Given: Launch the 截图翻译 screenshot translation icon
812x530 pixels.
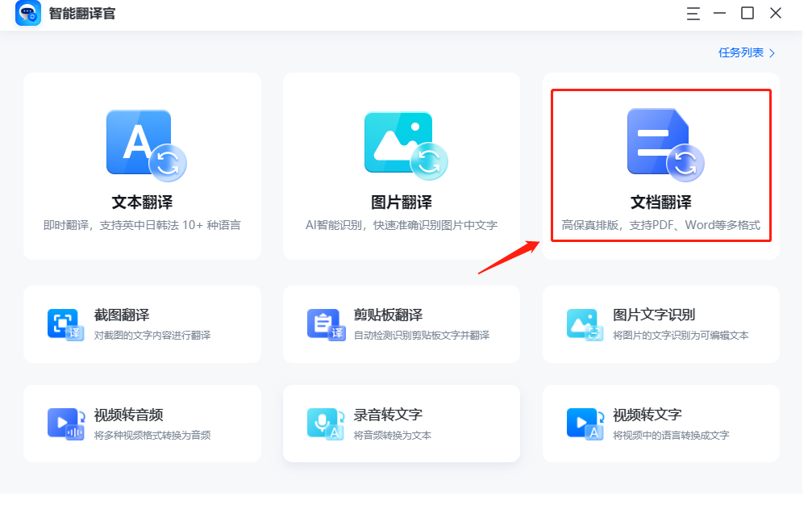Looking at the screenshot, I should (x=65, y=324).
